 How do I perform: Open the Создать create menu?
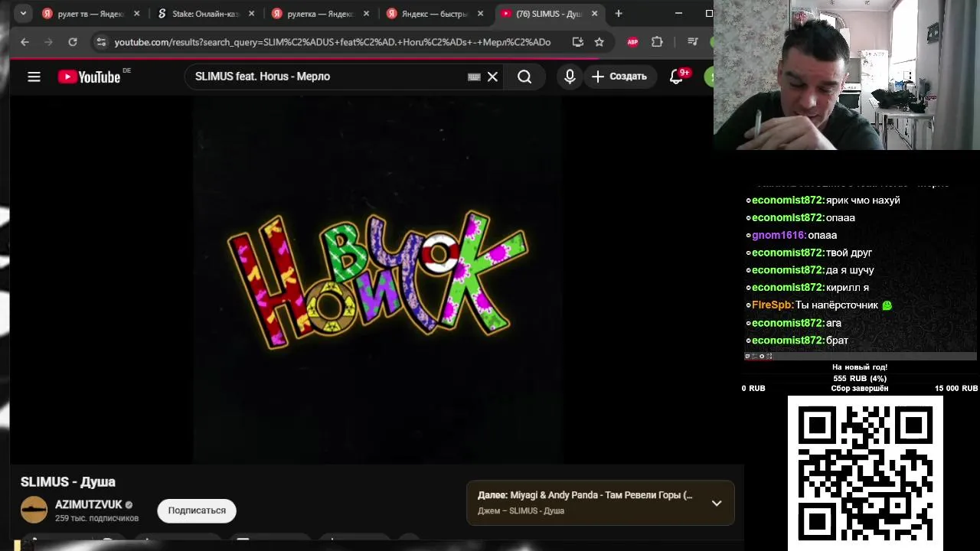619,77
